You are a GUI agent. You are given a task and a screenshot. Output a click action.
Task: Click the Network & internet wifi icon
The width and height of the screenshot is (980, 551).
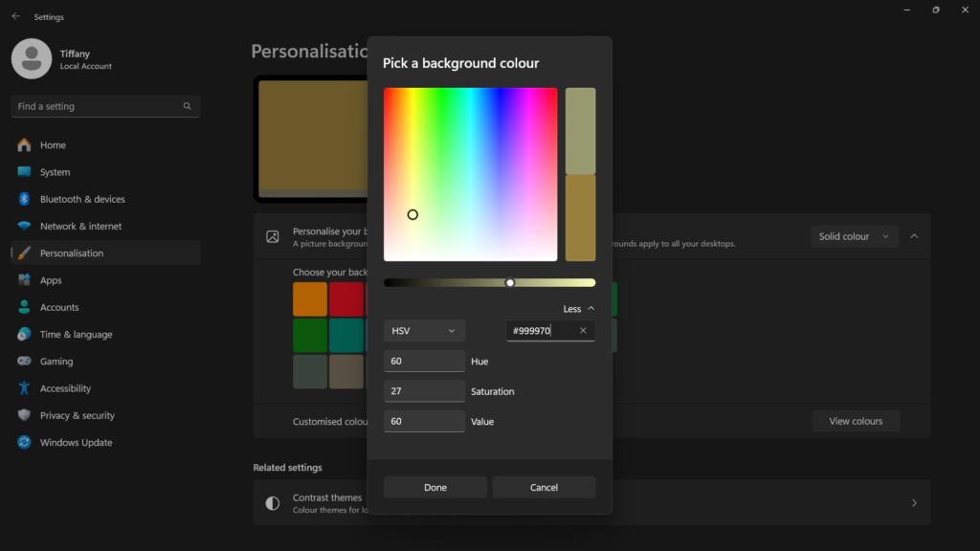click(x=24, y=227)
